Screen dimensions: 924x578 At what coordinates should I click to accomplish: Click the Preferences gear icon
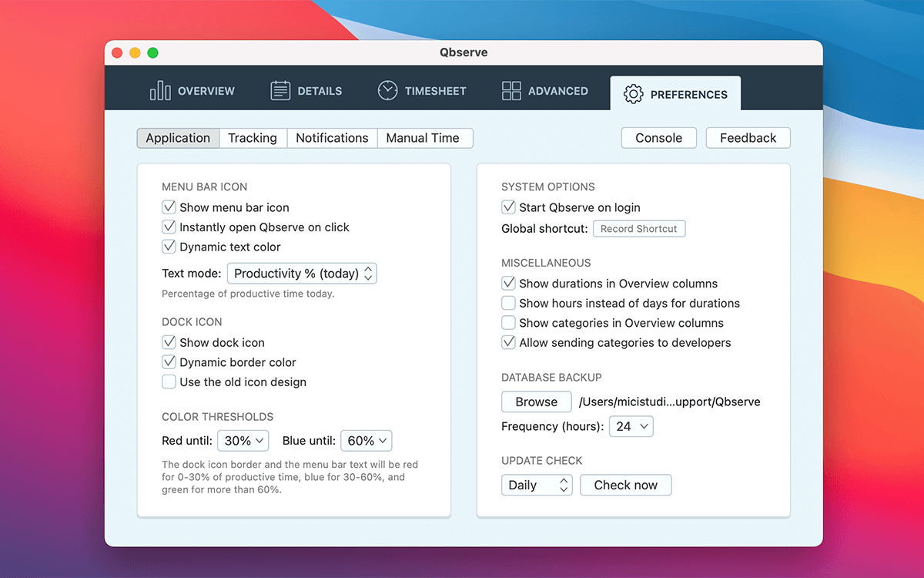point(634,94)
